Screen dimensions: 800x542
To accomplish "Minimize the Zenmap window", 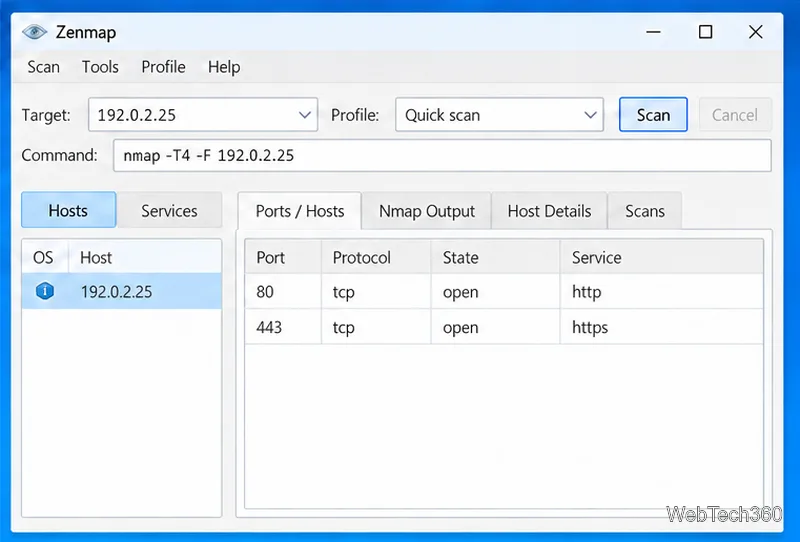I will 653,32.
